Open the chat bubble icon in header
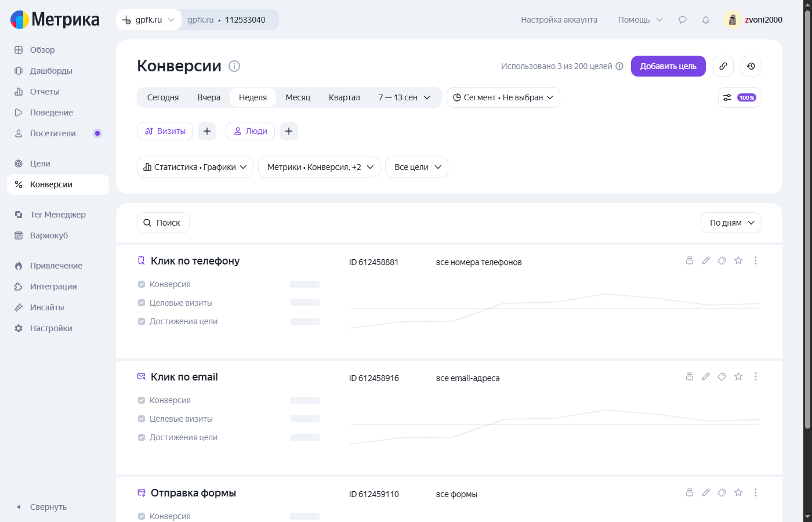 (x=683, y=20)
